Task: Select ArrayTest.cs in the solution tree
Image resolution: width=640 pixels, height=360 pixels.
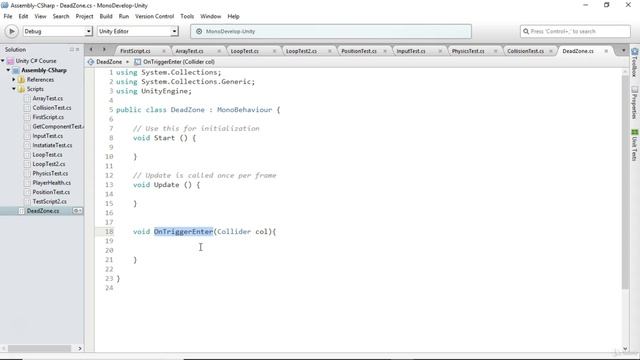Action: (x=48, y=98)
